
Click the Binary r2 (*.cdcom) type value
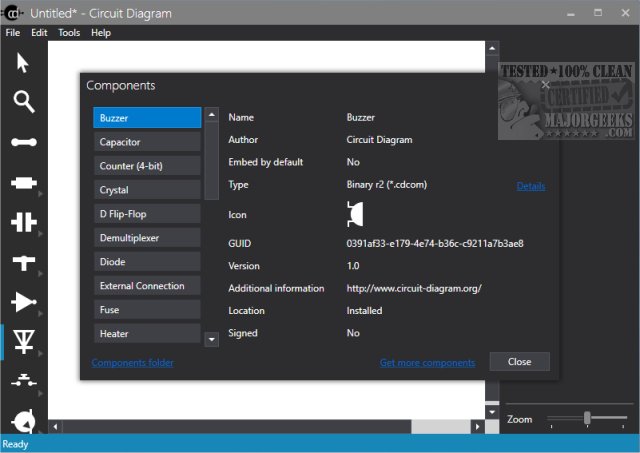point(387,184)
